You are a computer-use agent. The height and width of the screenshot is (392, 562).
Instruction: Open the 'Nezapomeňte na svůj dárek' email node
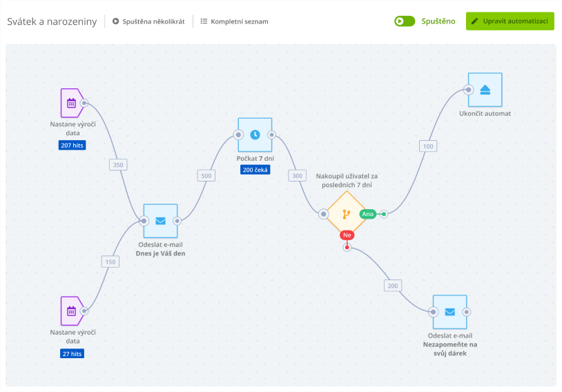pos(449,312)
